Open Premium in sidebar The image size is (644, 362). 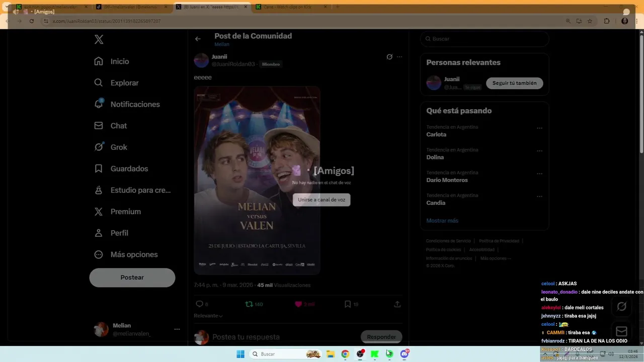point(117,212)
